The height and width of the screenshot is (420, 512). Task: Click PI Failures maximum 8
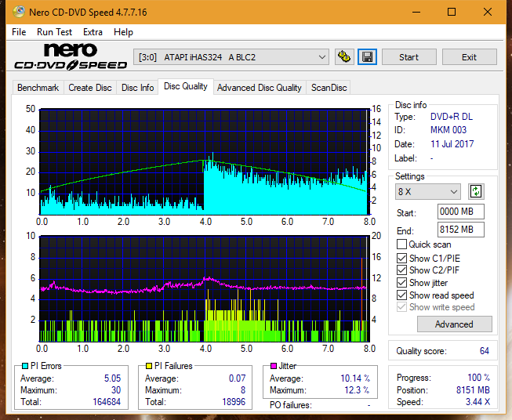(x=243, y=390)
